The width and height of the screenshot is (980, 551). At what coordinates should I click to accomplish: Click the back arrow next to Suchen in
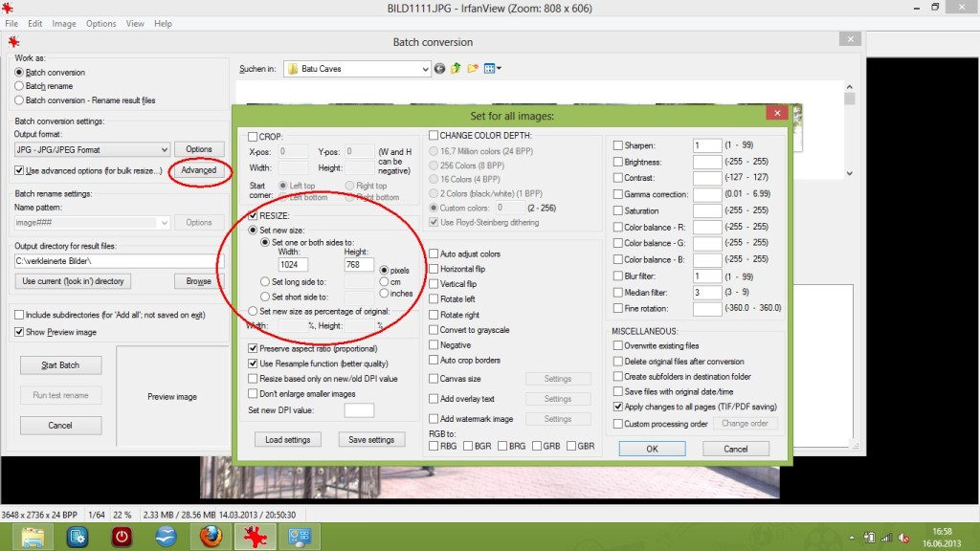pos(440,69)
